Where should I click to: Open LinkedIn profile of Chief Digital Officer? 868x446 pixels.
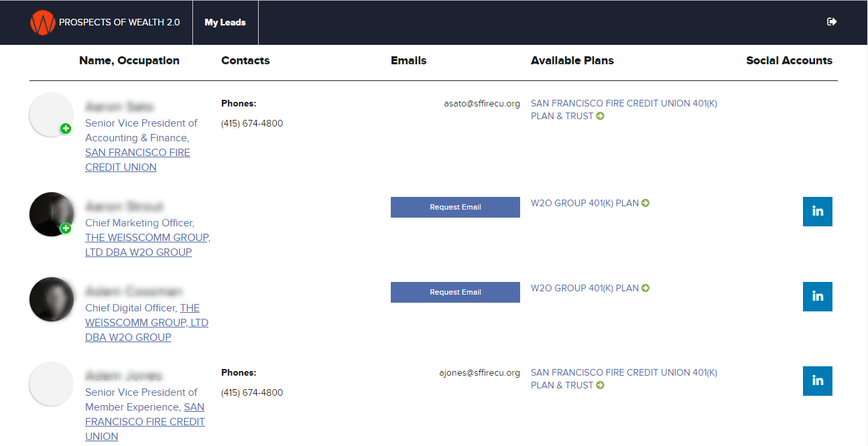point(817,297)
